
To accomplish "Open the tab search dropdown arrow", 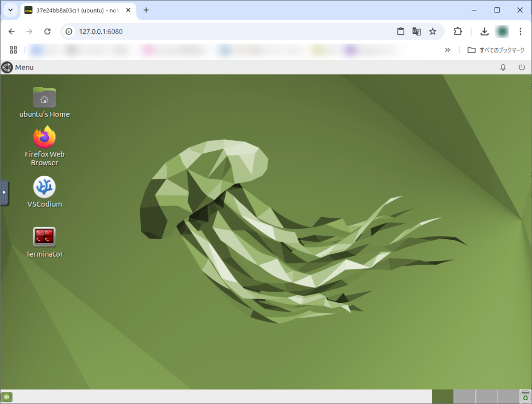I will pos(10,10).
